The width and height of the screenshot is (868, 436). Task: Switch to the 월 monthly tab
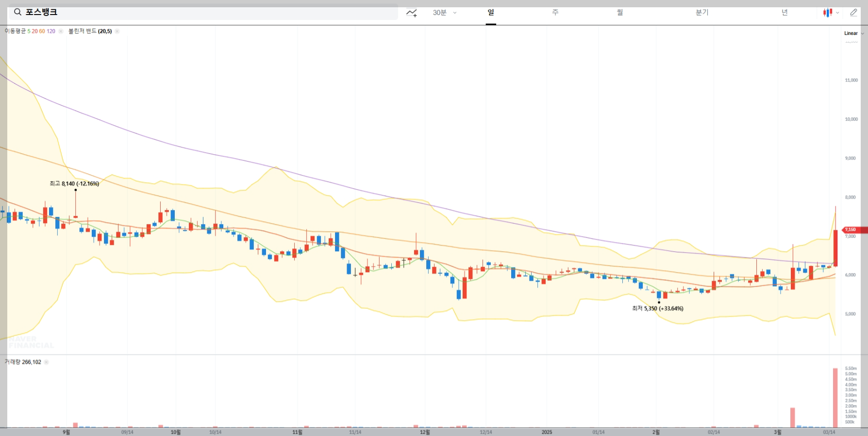[620, 13]
